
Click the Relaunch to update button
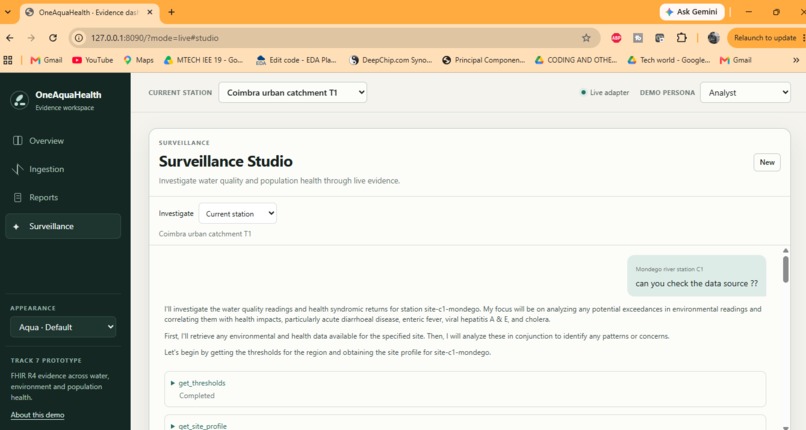[x=765, y=38]
